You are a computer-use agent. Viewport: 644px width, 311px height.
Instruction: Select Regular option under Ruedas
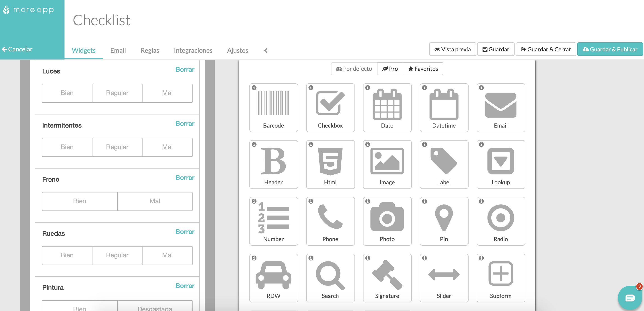[117, 255]
